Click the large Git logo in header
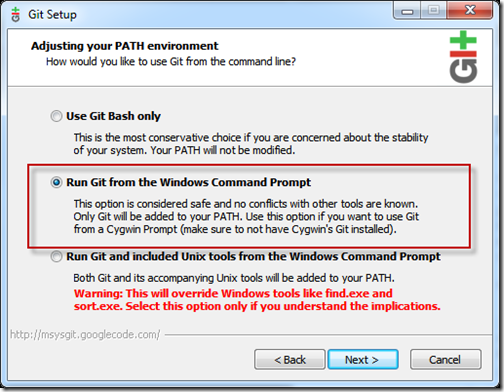Screen dimensions: 504x392 coord(463,57)
